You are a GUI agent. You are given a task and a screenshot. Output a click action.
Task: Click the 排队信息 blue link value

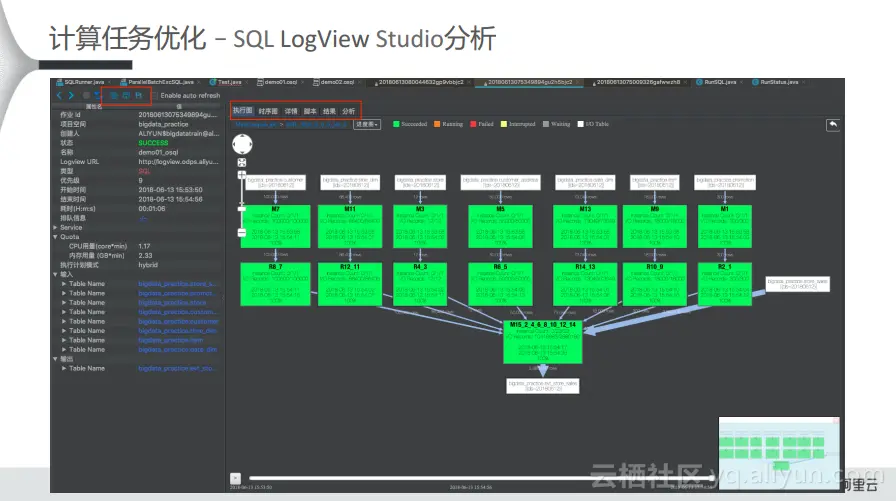coord(143,218)
